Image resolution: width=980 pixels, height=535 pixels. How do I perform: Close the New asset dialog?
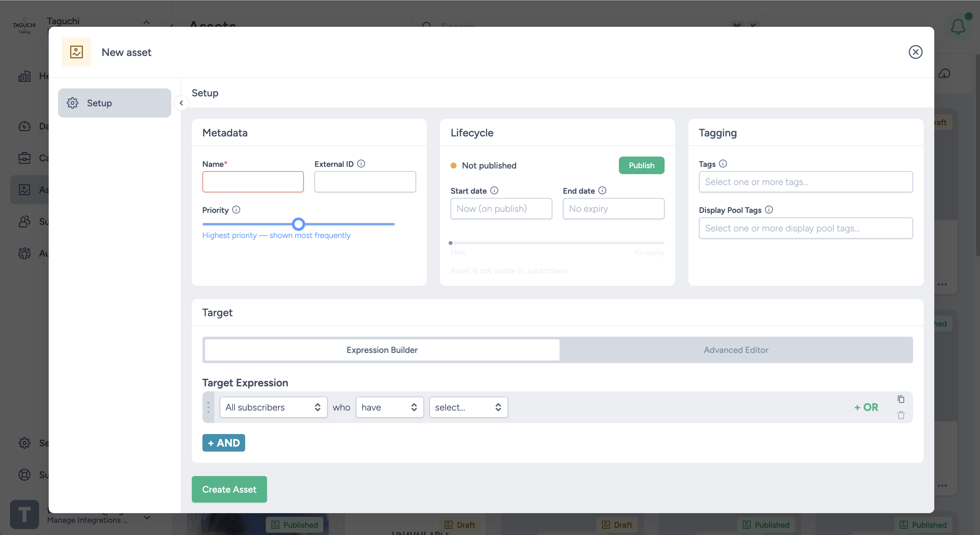[915, 52]
